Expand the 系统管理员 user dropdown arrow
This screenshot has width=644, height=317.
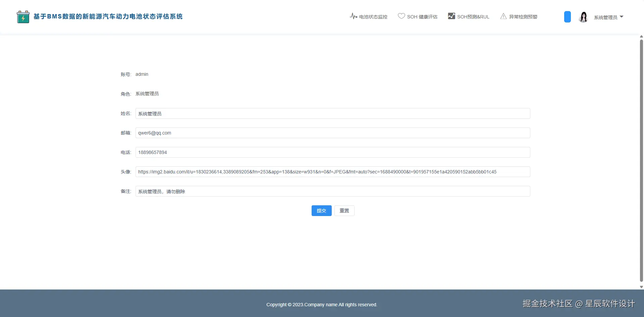tap(622, 16)
